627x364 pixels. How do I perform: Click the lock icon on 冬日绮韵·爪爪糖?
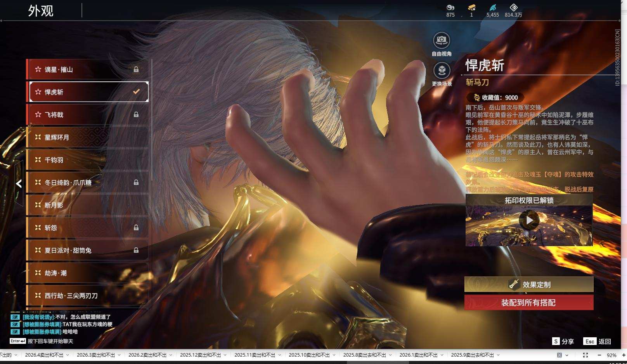pos(136,182)
